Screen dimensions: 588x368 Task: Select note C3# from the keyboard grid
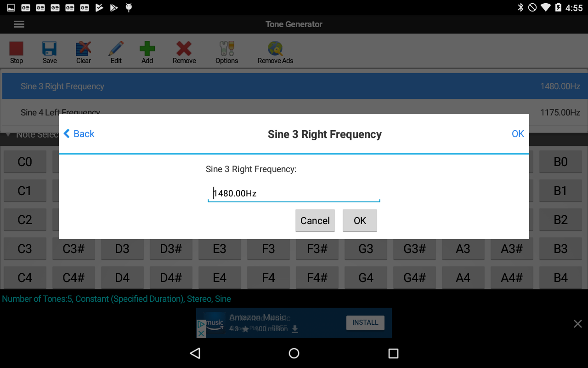(x=73, y=249)
